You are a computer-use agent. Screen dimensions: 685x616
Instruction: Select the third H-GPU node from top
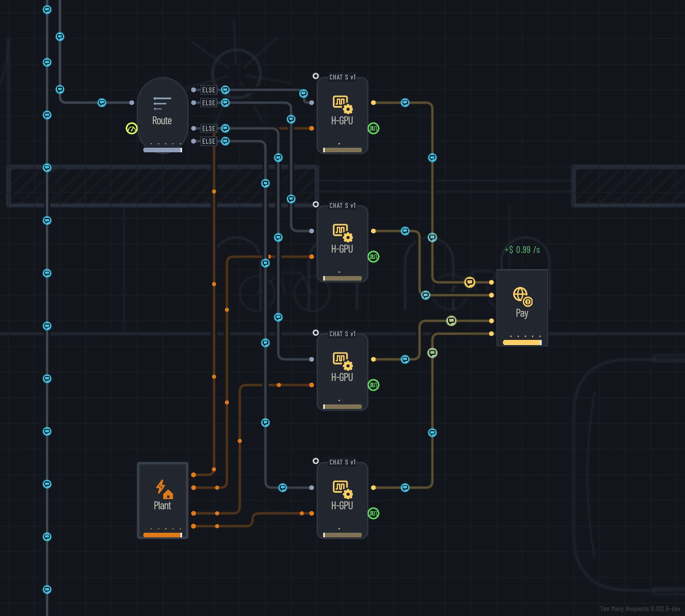coord(342,372)
